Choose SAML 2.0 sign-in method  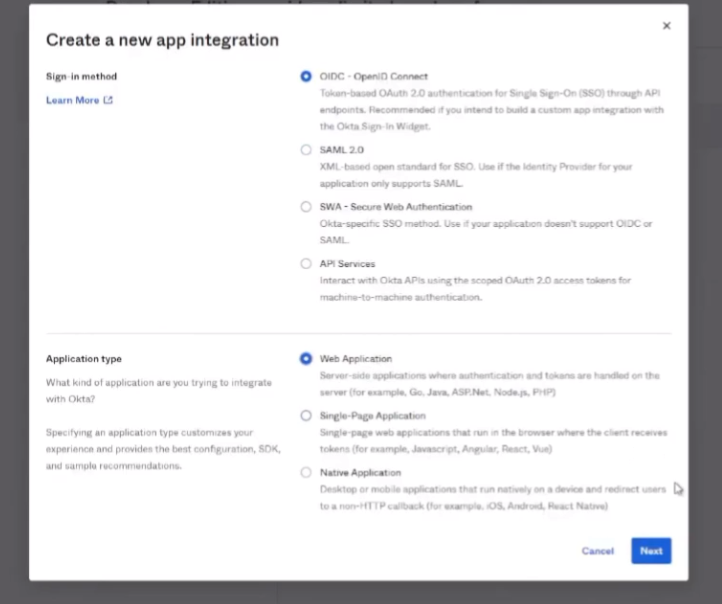(306, 150)
